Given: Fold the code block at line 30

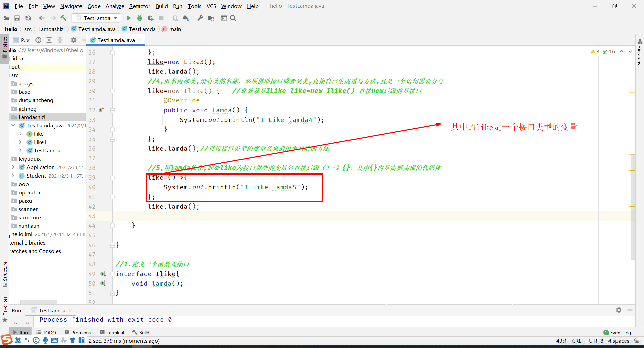Looking at the screenshot, I should point(113,91).
